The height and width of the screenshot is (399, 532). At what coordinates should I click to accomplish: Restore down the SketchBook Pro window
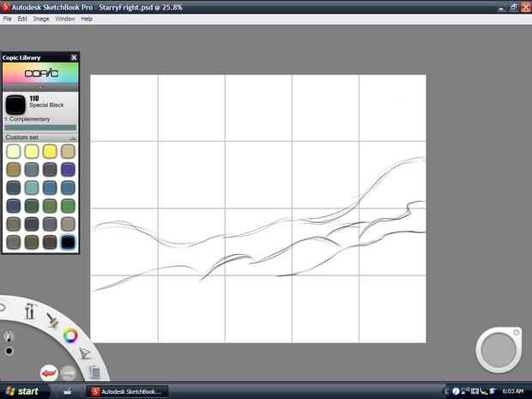coord(514,8)
